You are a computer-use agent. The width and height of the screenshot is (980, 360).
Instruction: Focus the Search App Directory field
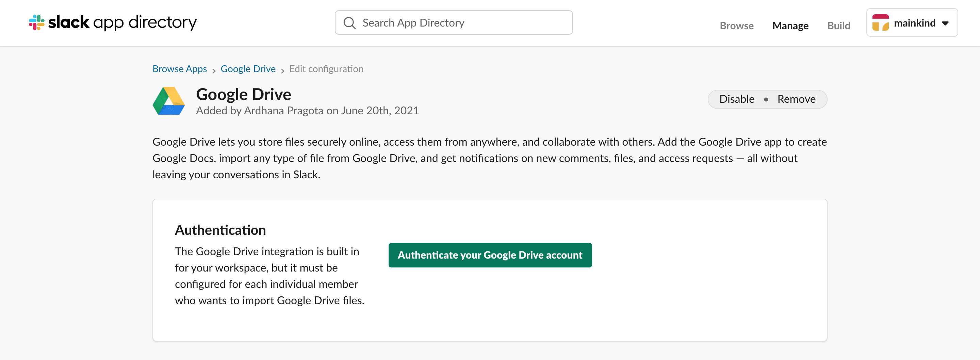click(454, 22)
